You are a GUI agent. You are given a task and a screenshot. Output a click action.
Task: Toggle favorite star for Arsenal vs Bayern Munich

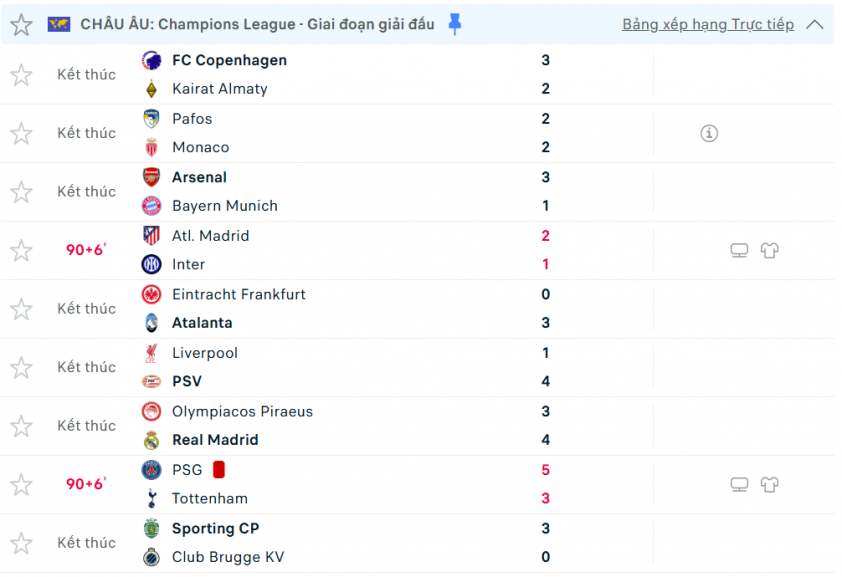(21, 191)
